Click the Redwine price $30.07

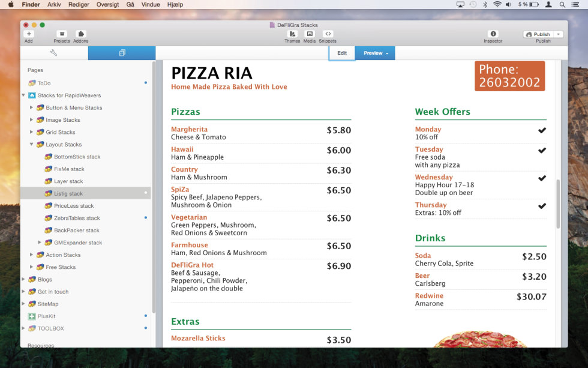[532, 297]
